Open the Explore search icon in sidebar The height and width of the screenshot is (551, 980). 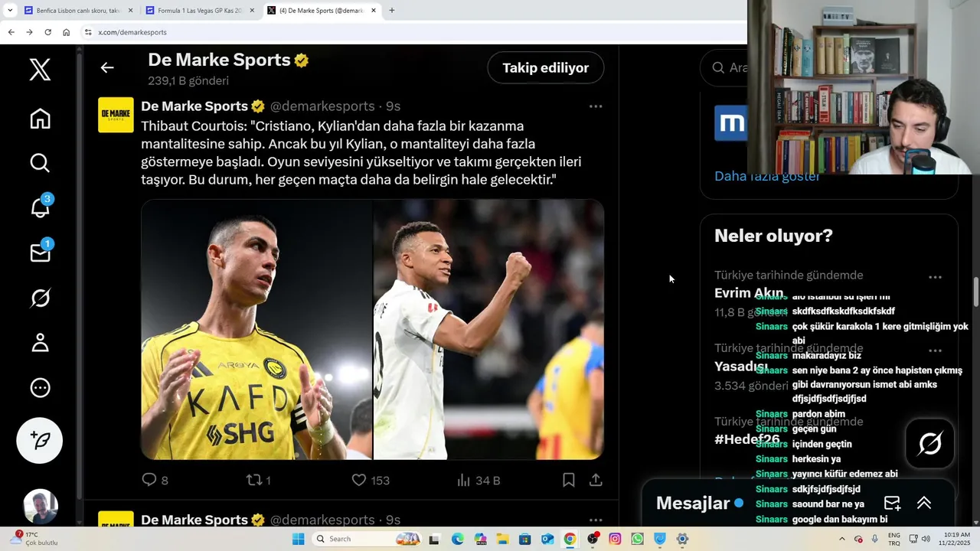point(40,163)
